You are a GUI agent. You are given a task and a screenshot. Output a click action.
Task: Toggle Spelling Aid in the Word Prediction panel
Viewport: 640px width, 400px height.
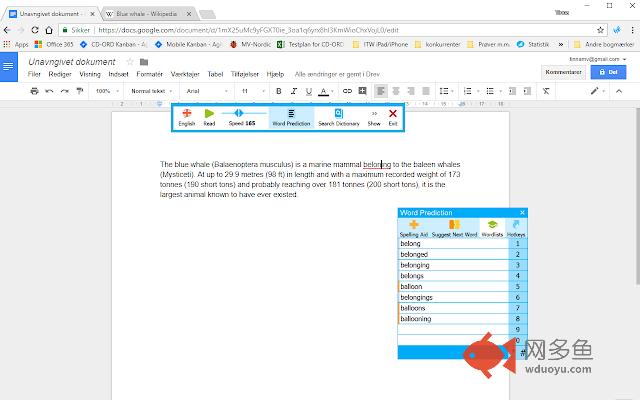tap(414, 228)
